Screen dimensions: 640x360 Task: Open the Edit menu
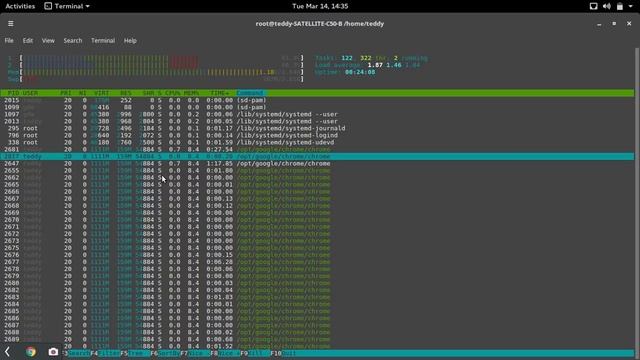28,40
